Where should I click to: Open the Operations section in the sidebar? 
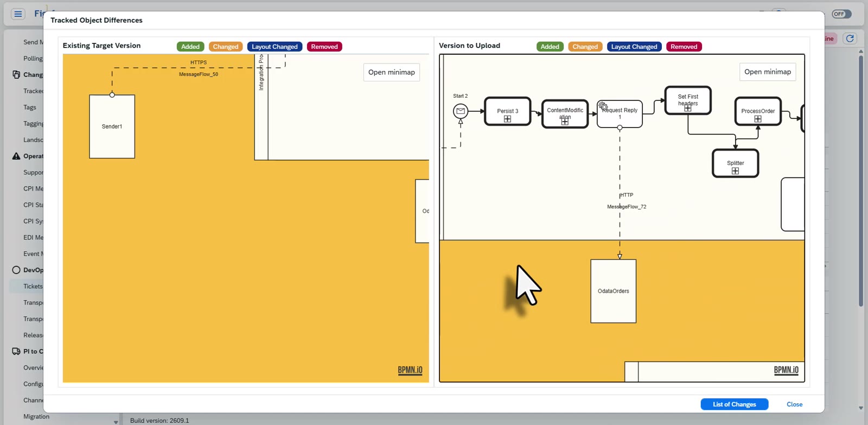pyautogui.click(x=33, y=156)
